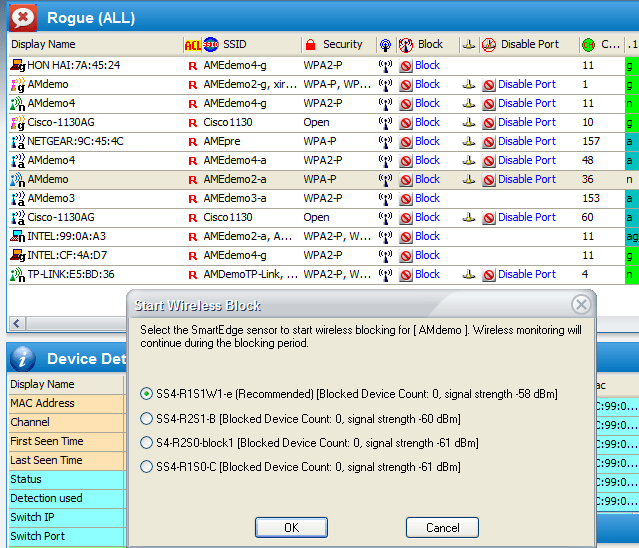
Task: Select the Switch Port details row
Action: tap(66, 536)
